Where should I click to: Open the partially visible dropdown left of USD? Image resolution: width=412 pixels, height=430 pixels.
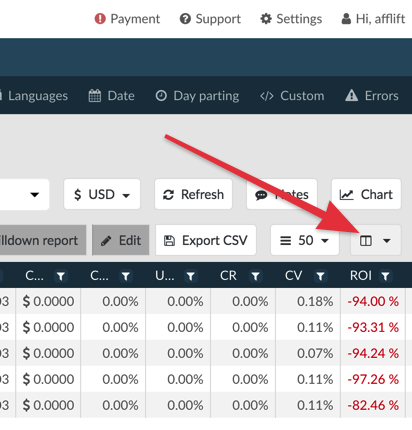coord(25,194)
